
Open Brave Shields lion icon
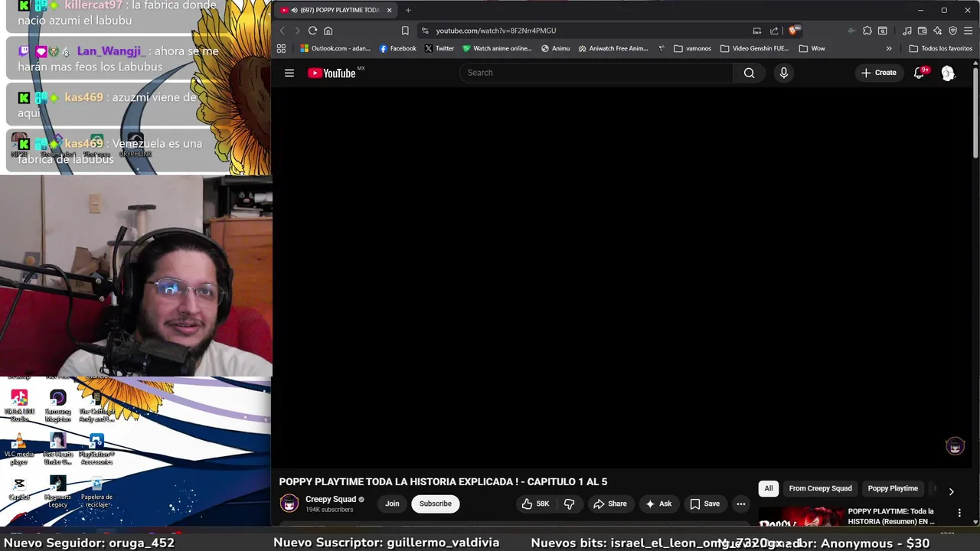794,31
